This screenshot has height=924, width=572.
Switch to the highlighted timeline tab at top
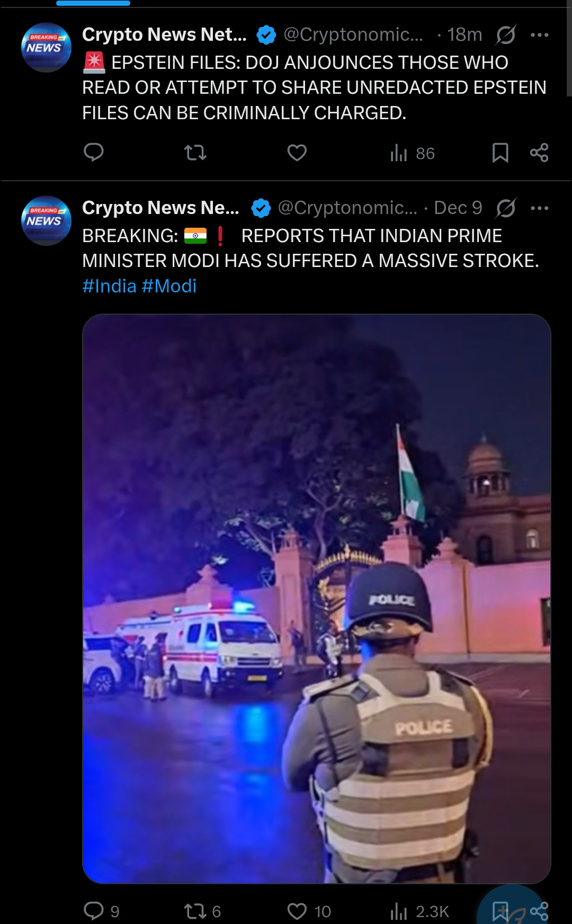(x=93, y=3)
